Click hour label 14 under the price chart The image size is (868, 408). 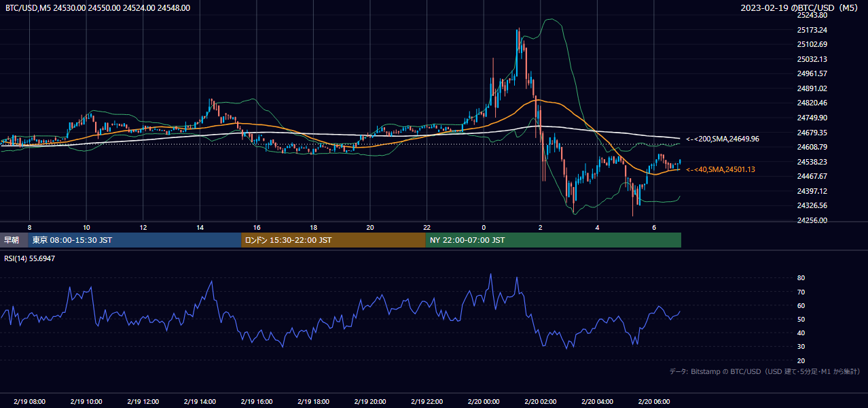click(x=200, y=227)
